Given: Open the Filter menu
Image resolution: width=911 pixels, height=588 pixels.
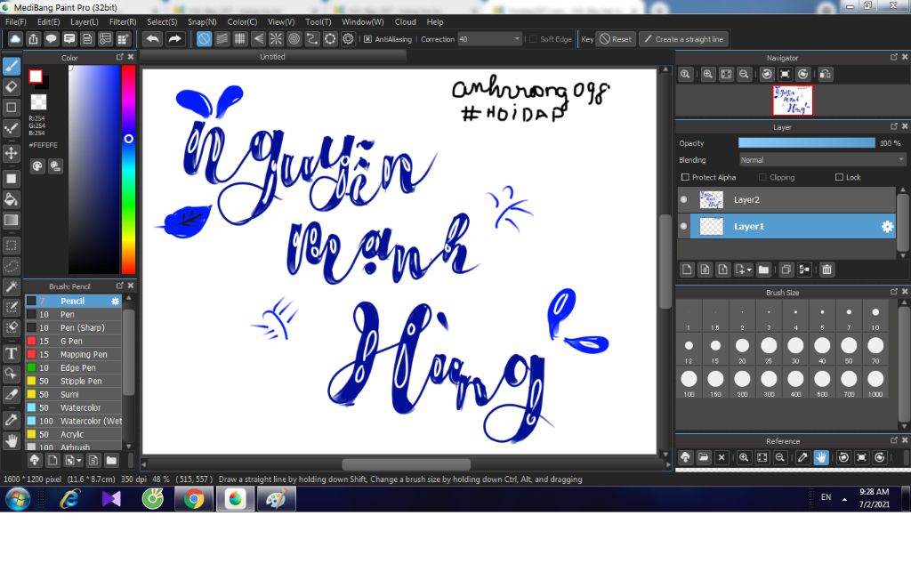Looking at the screenshot, I should click(123, 21).
